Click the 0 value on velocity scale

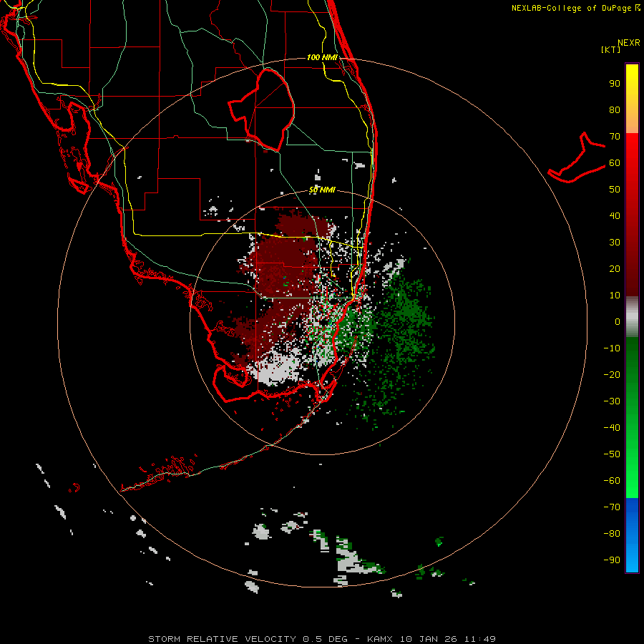(x=618, y=321)
